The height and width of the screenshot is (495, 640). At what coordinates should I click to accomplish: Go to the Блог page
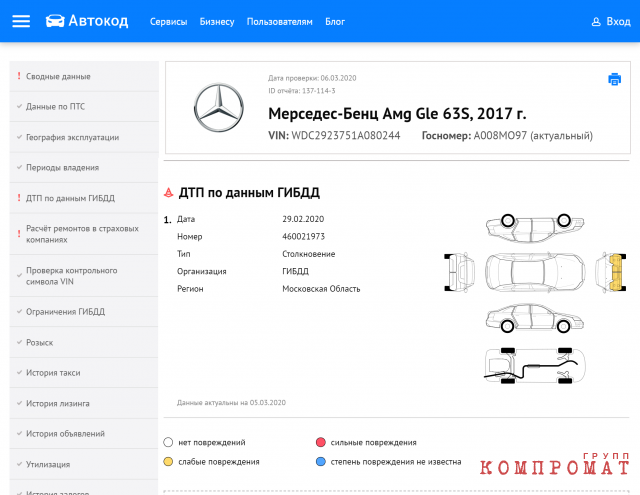point(335,22)
